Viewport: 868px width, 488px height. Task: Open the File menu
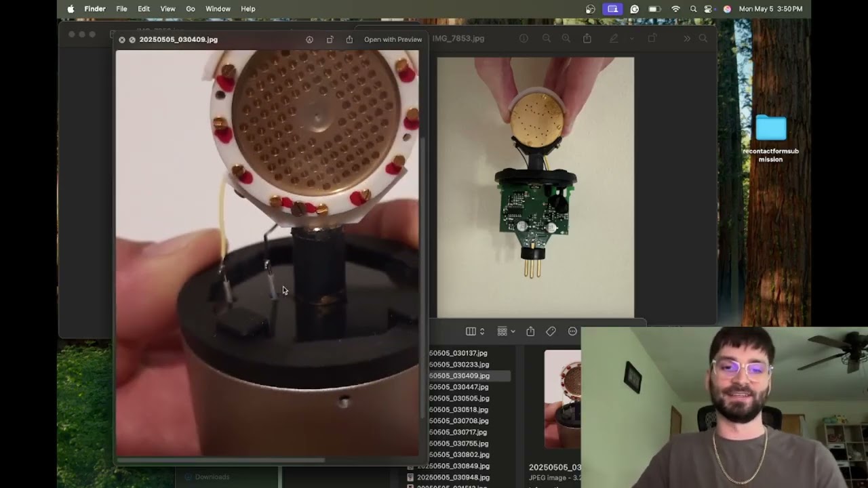121,9
